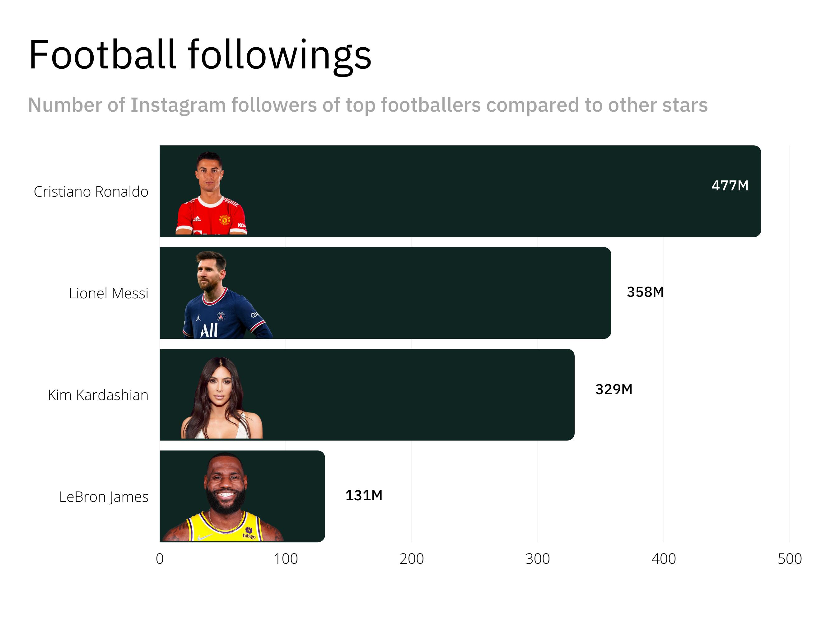Click the 0 tick on the x-axis
The width and height of the screenshot is (840, 630).
[x=160, y=559]
